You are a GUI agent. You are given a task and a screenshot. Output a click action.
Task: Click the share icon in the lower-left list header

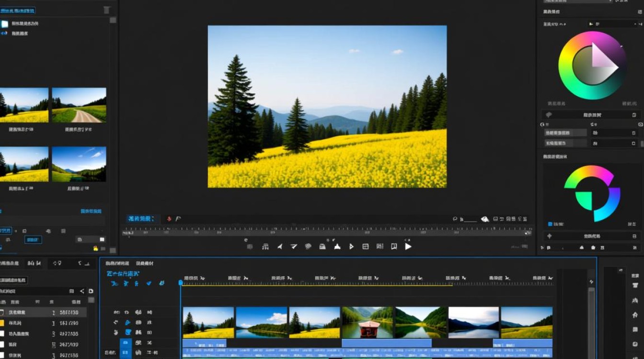(82, 291)
